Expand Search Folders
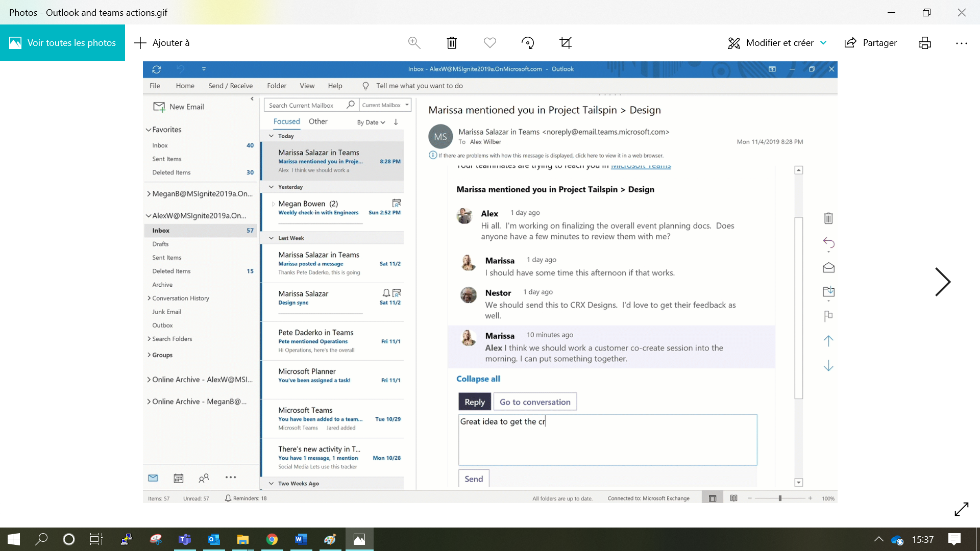This screenshot has width=980, height=551. [149, 339]
